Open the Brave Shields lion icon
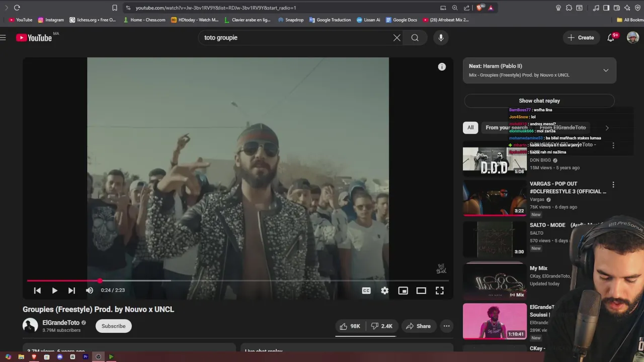Screen dimensions: 644x362 coord(479,8)
